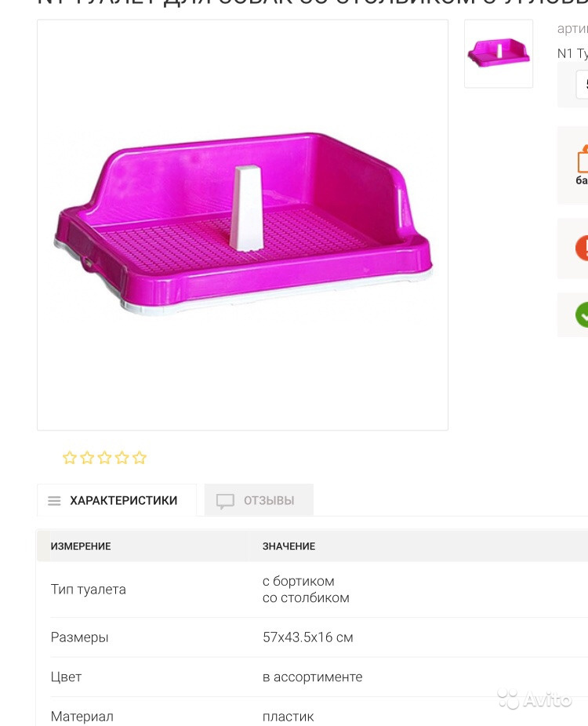
Task: Click the Тип туалета row label
Action: pos(88,590)
